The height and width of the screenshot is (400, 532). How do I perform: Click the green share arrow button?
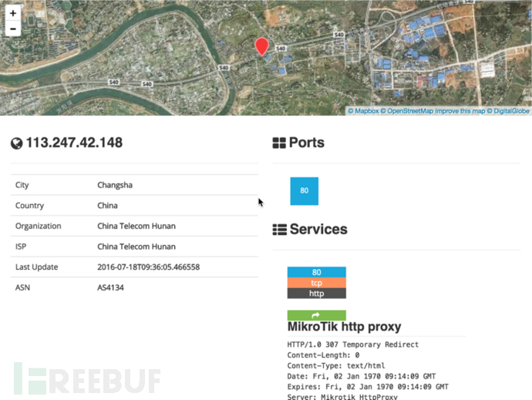[316, 315]
